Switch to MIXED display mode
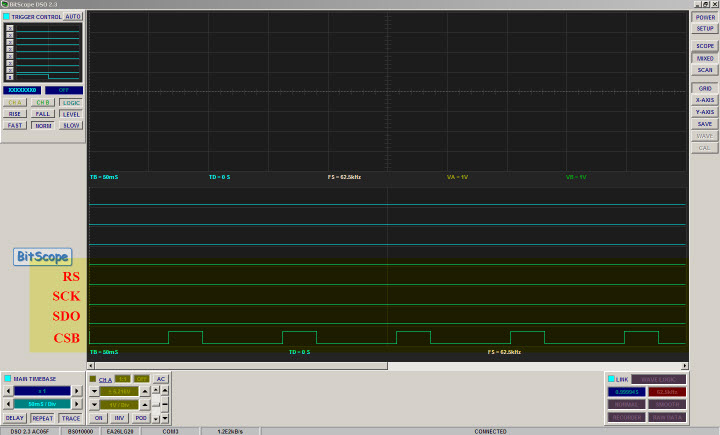The image size is (720, 435). (705, 58)
